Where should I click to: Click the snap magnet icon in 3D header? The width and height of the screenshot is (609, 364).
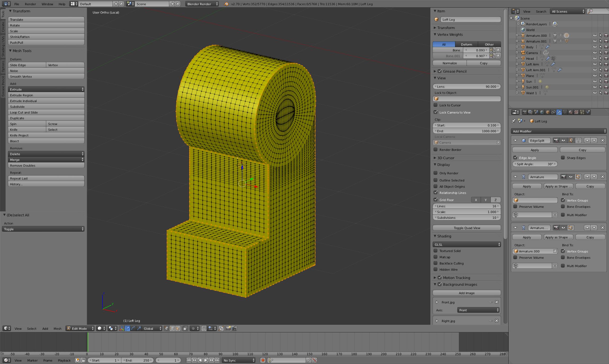pyautogui.click(x=204, y=328)
